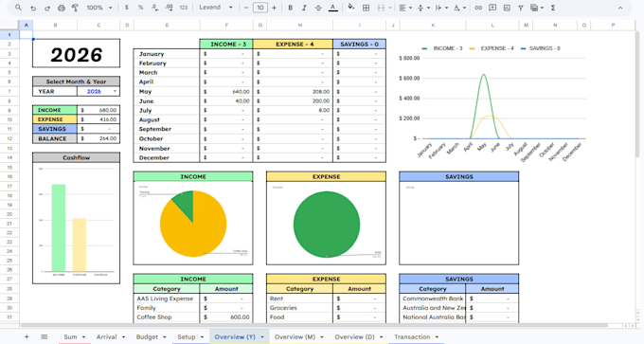This screenshot has height=344, width=644.
Task: Open the Overview (Y) tab menu arrow
Action: tap(262, 337)
